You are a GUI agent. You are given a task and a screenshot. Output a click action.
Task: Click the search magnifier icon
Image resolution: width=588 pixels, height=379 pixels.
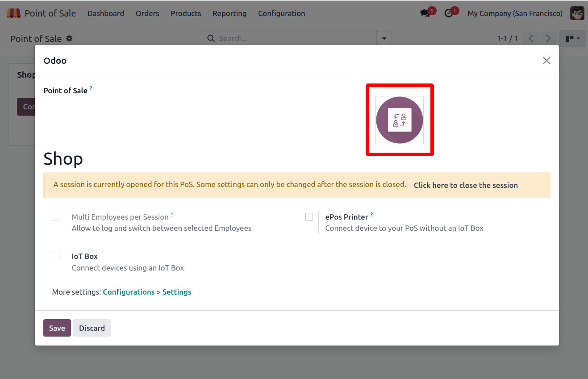(211, 38)
